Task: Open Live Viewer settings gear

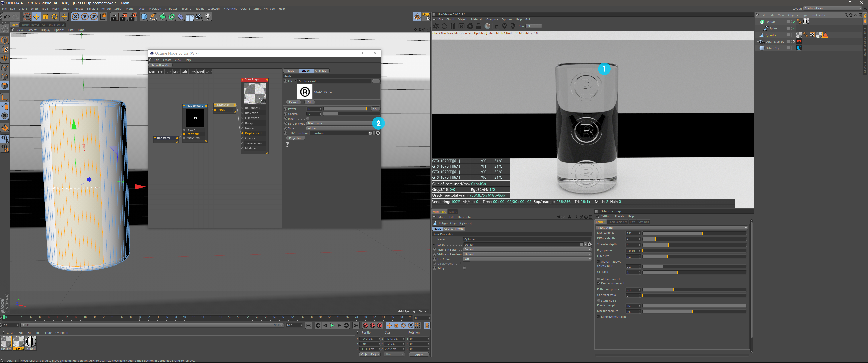Action: (x=470, y=26)
